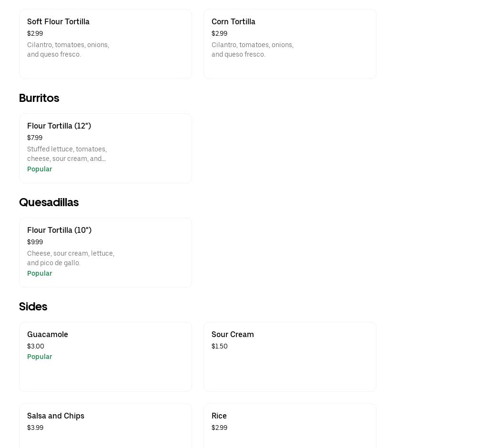Click the Popular label on the quesadilla card

(40, 273)
